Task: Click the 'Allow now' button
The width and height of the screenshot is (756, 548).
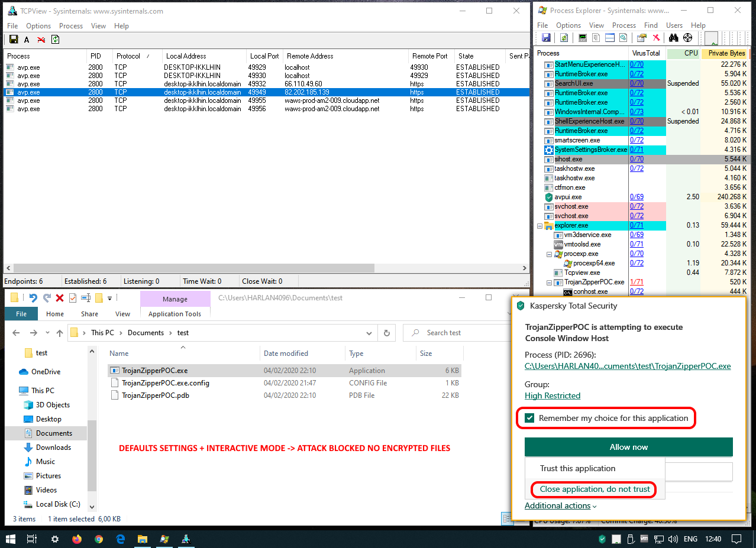Action: click(628, 447)
